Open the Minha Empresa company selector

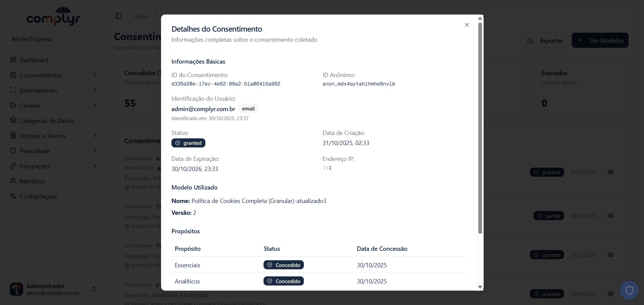[x=53, y=39]
